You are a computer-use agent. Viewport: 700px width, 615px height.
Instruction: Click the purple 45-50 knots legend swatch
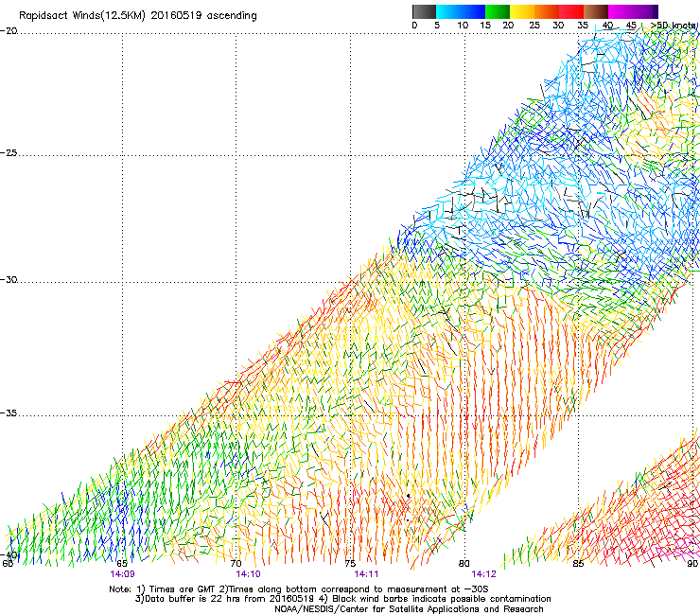(645, 11)
